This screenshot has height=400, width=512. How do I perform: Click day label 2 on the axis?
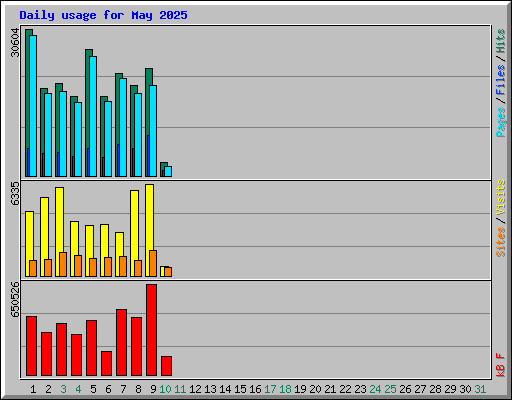[48, 389]
